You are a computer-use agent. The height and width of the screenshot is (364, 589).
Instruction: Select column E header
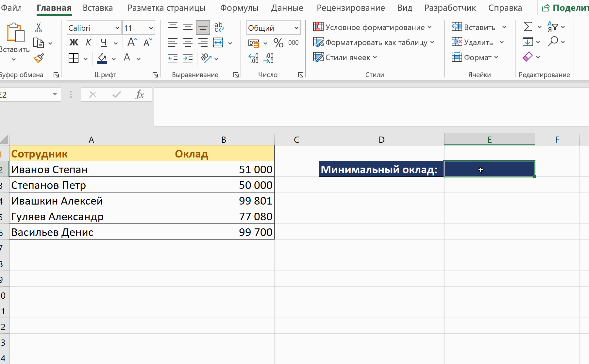489,140
